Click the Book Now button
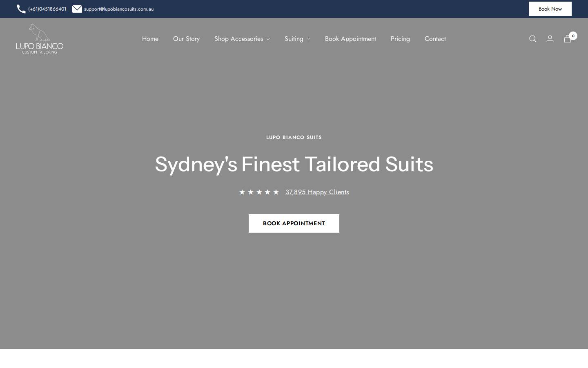Screen dimensions: 588x368 pos(550,9)
